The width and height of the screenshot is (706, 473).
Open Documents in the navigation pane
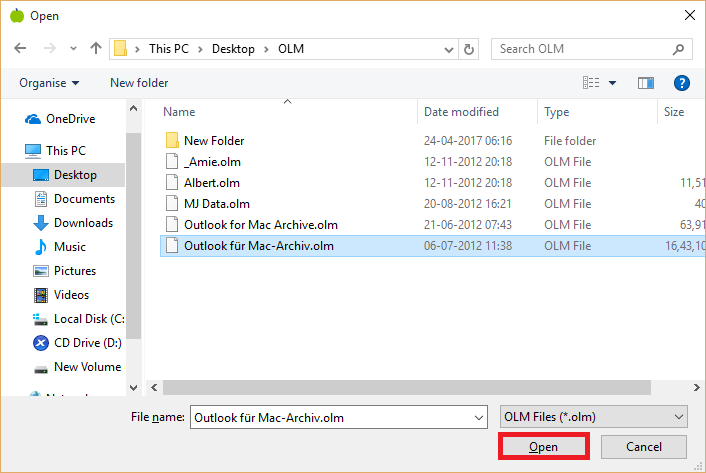[74, 199]
